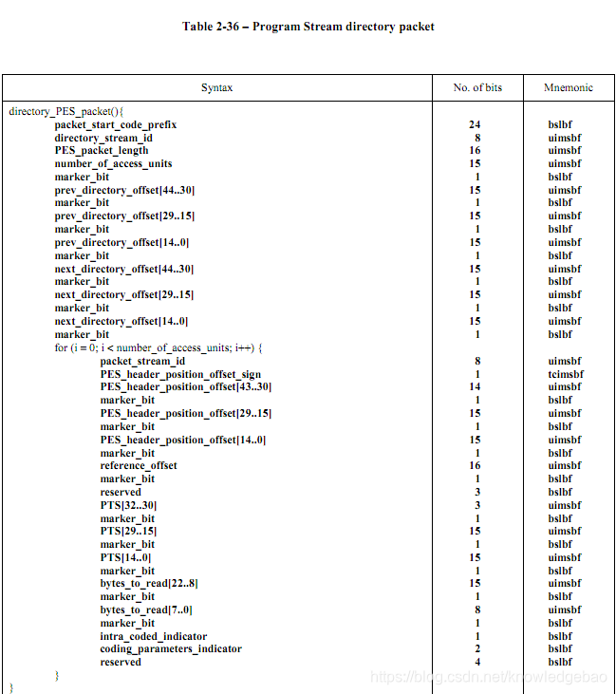Click the "for (i = 0; i < number_of_access_units; i++)" line

click(159, 347)
